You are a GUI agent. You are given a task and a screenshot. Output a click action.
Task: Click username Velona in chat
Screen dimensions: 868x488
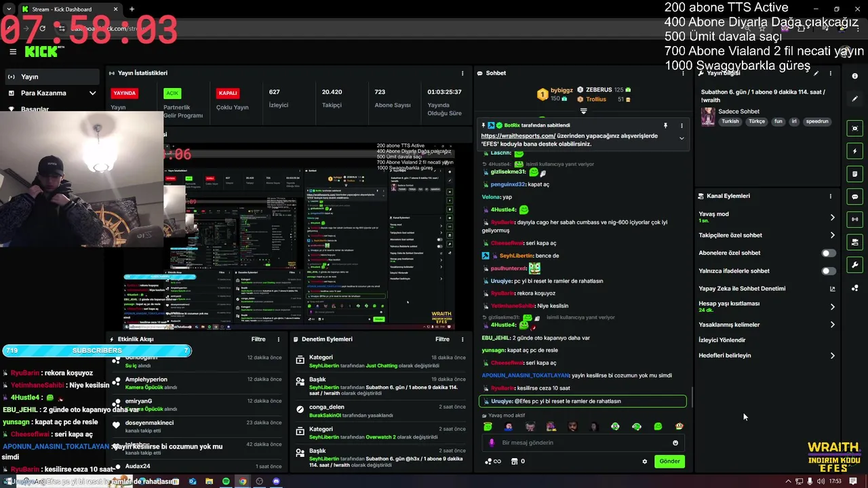point(490,197)
